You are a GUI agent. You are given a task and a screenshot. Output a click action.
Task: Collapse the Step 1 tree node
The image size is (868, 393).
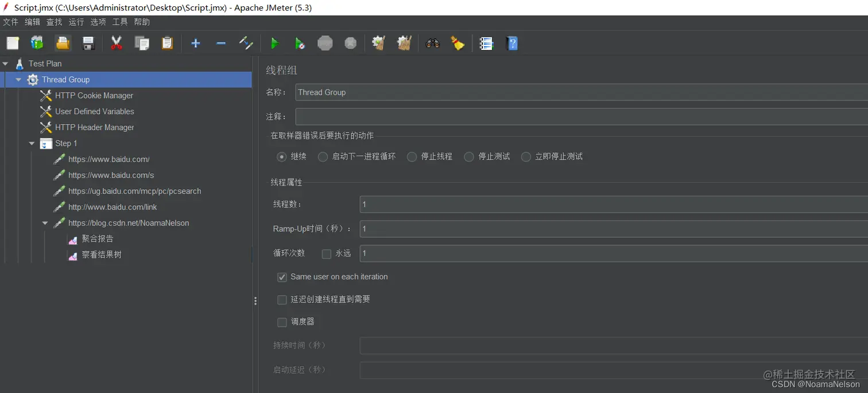(32, 143)
